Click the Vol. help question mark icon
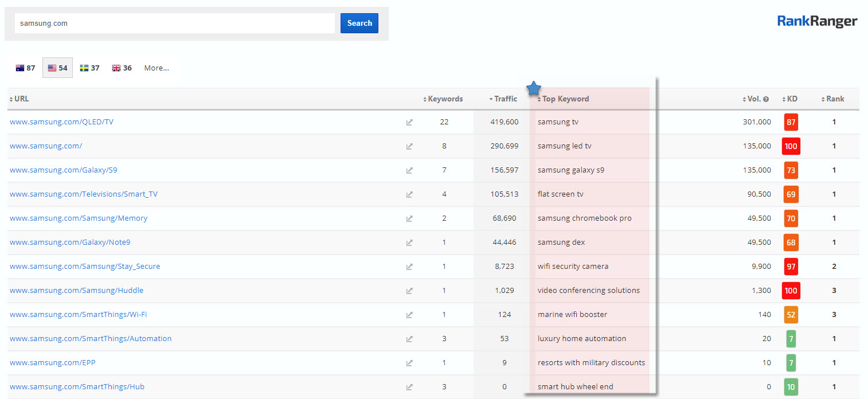 tap(766, 99)
